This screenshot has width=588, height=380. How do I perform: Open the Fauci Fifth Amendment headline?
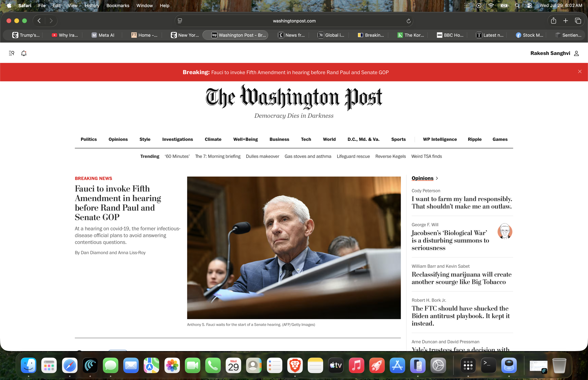(x=118, y=203)
